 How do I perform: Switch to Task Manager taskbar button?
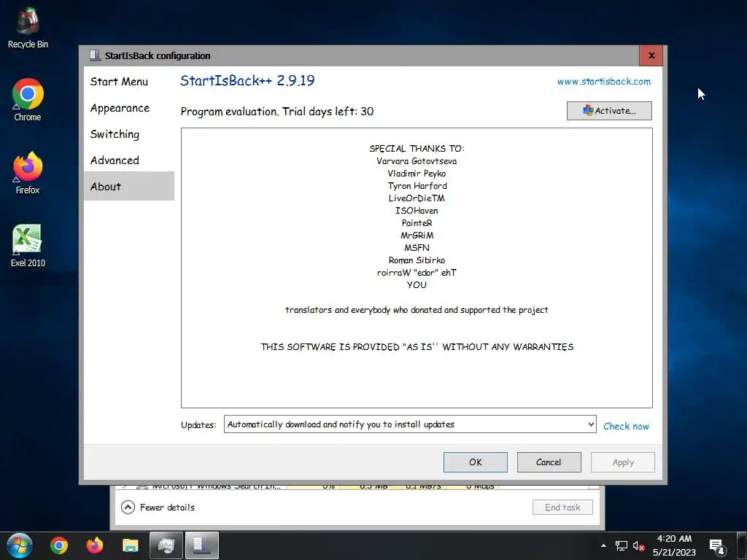click(166, 545)
